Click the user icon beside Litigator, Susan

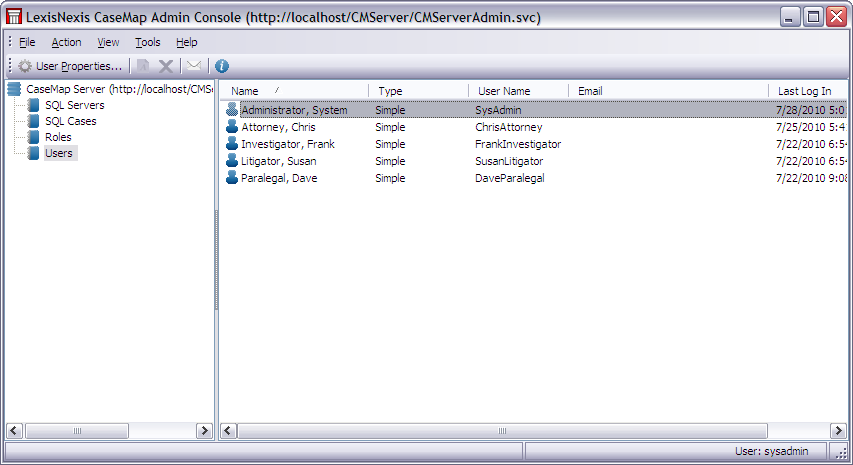(x=232, y=160)
